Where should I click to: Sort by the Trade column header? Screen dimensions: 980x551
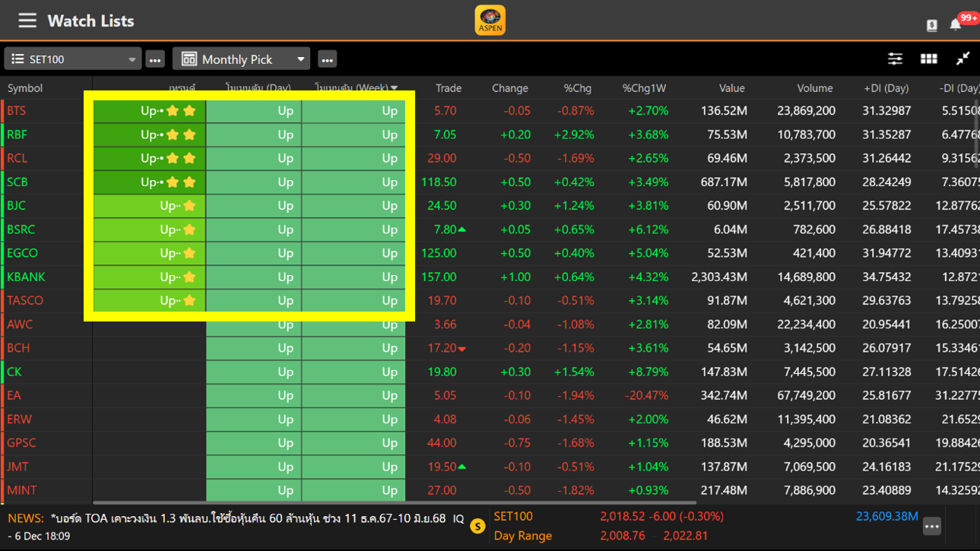pyautogui.click(x=449, y=88)
